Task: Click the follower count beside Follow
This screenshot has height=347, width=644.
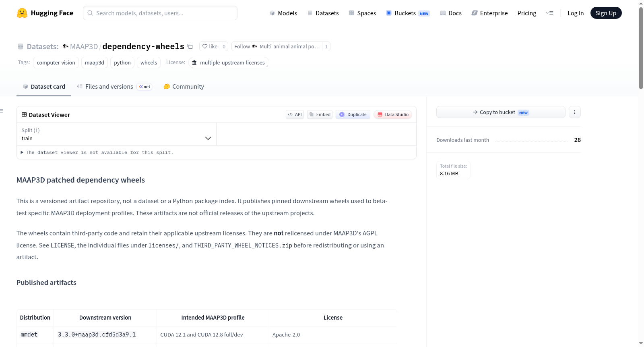Action: [326, 46]
